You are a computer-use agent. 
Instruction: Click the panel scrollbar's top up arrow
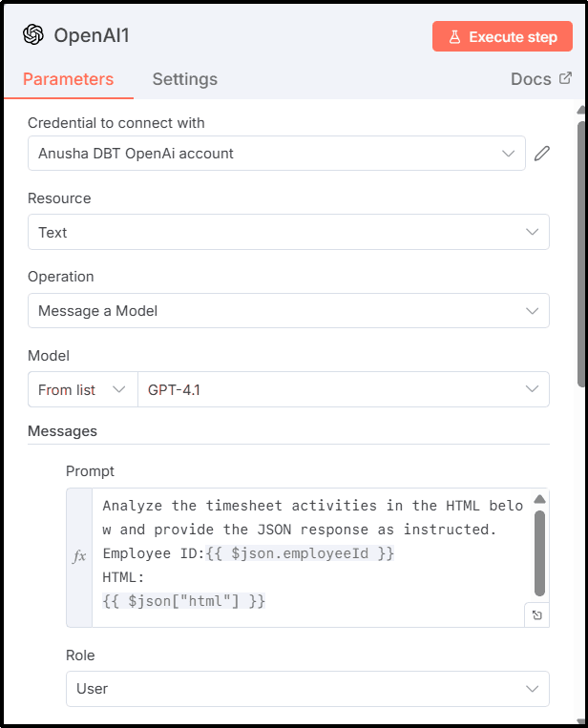581,113
